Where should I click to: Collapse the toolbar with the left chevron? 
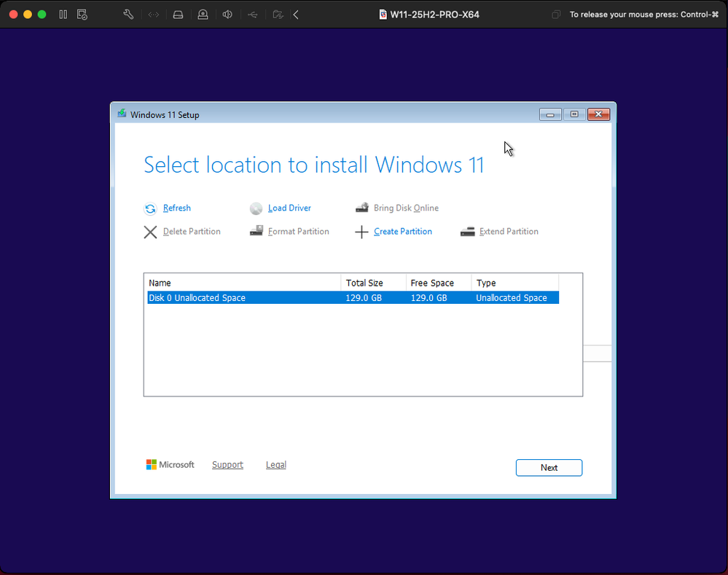coord(296,15)
